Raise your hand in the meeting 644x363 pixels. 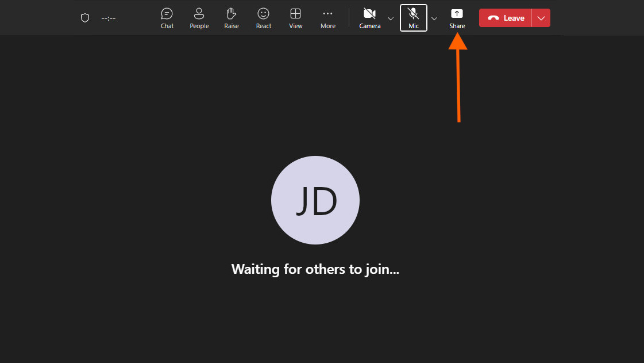coord(231,18)
